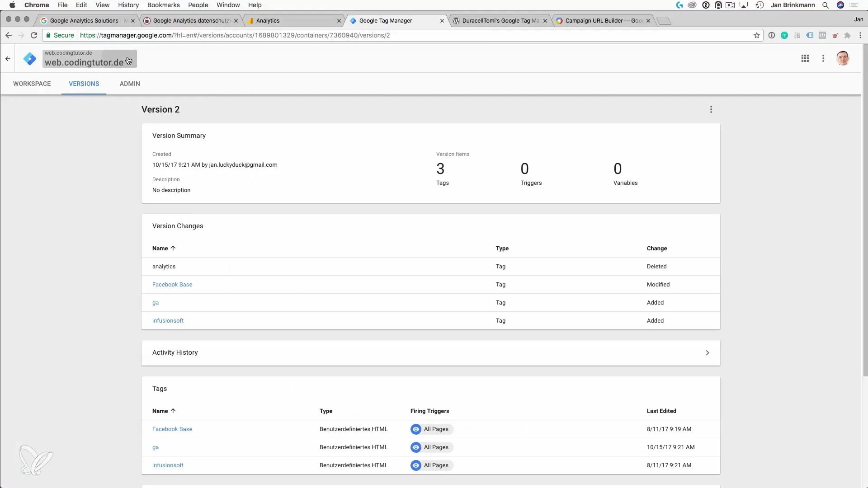Sort Tags table by Name column

click(x=164, y=411)
